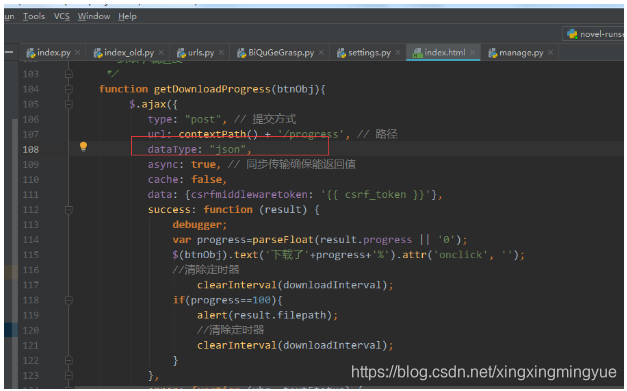This screenshot has height=391, width=627.
Task: Click the Python file icon on index.py tab
Action: point(31,53)
